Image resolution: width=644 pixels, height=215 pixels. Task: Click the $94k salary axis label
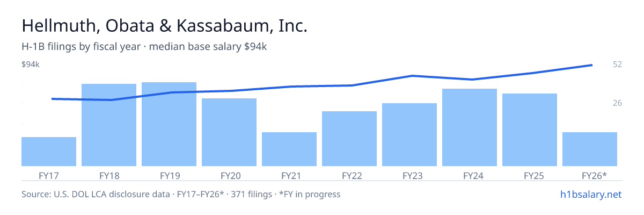coord(31,64)
